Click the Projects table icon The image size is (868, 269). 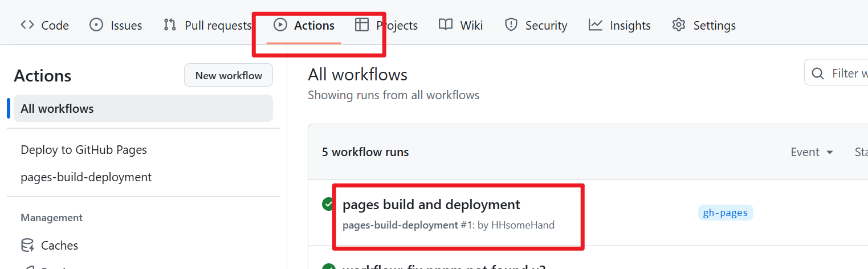click(362, 25)
